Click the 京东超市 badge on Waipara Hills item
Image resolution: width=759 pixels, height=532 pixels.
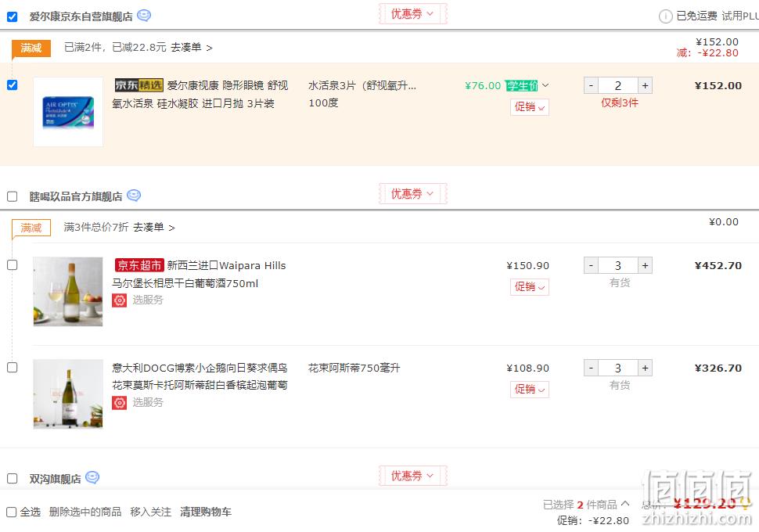pos(139,265)
